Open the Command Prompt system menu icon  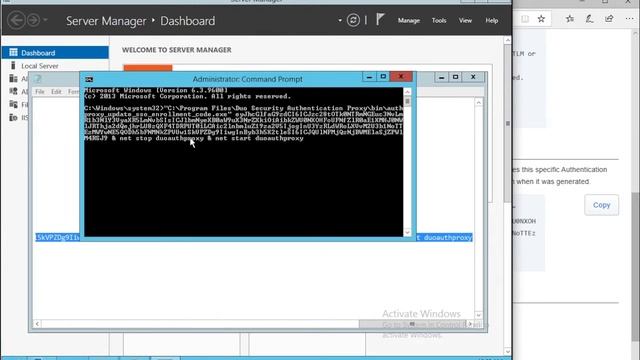click(89, 79)
